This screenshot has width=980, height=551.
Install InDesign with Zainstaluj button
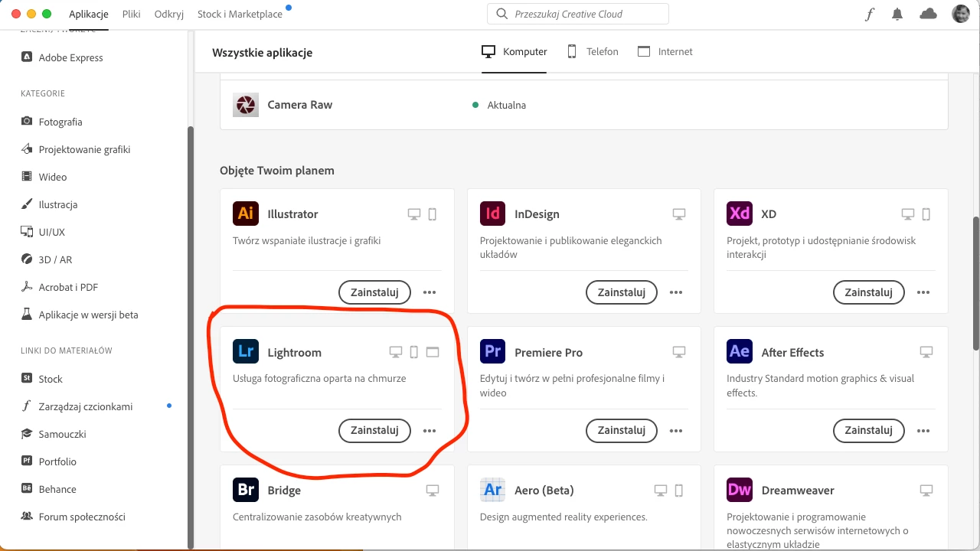[x=622, y=292]
